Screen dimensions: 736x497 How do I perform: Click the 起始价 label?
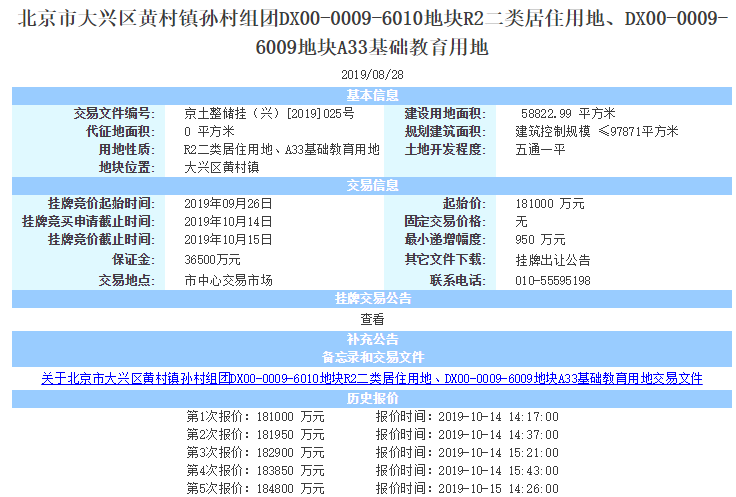coord(464,204)
